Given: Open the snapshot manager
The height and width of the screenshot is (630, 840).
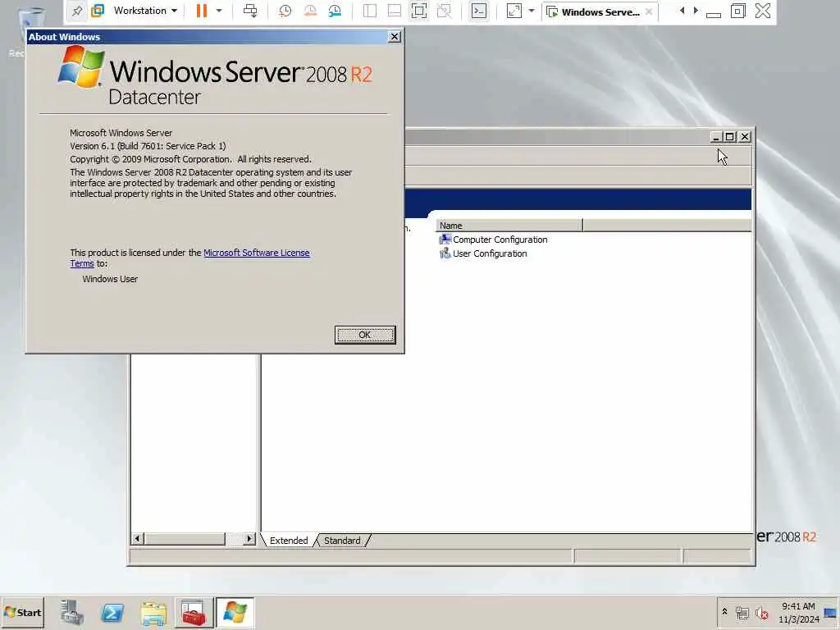Looking at the screenshot, I should coord(335,11).
